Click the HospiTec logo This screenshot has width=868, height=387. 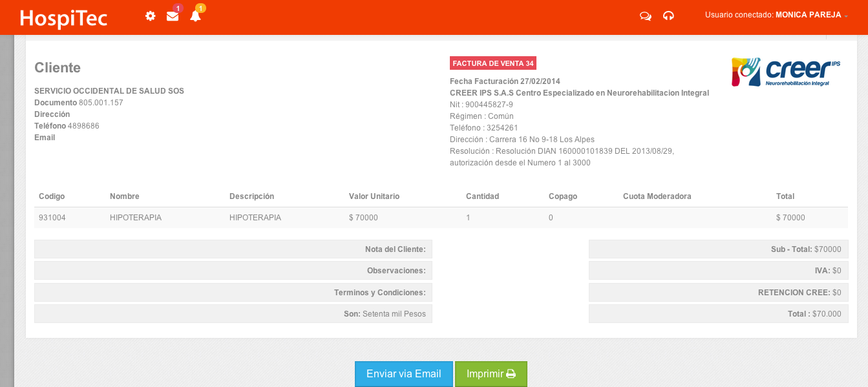pos(63,17)
